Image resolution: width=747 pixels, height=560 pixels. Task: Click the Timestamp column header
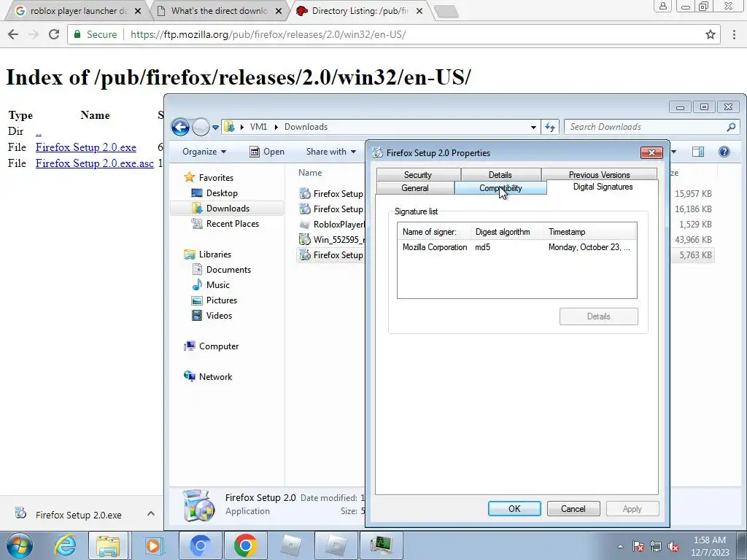point(589,232)
